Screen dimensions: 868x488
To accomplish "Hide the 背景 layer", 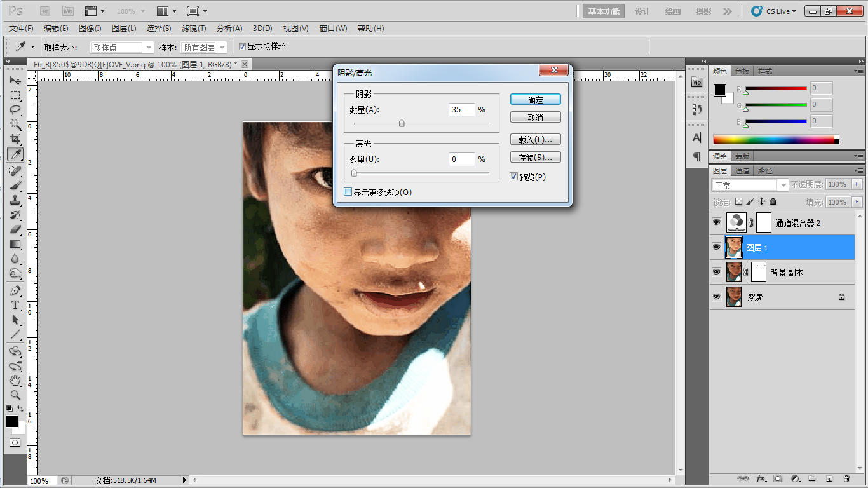I will click(x=717, y=296).
